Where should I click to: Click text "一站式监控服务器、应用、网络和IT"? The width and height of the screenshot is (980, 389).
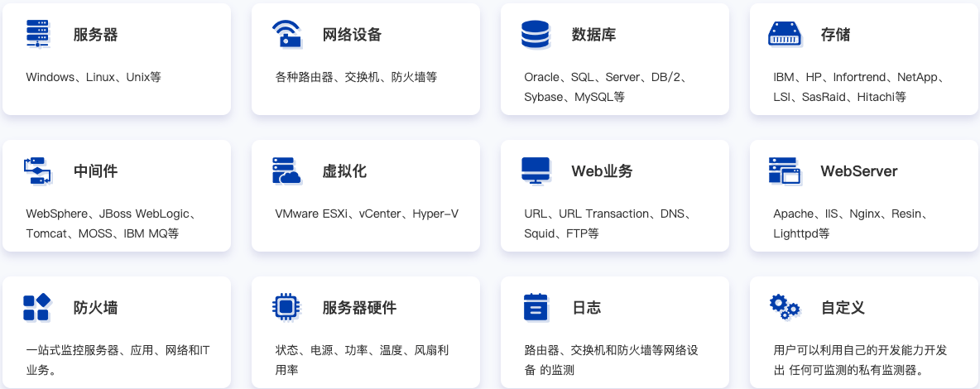[x=118, y=350]
